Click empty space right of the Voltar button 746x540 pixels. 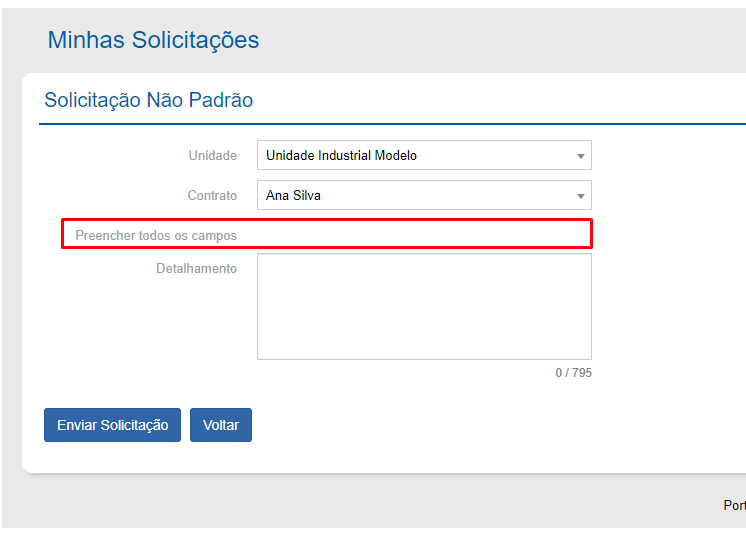tap(400, 425)
